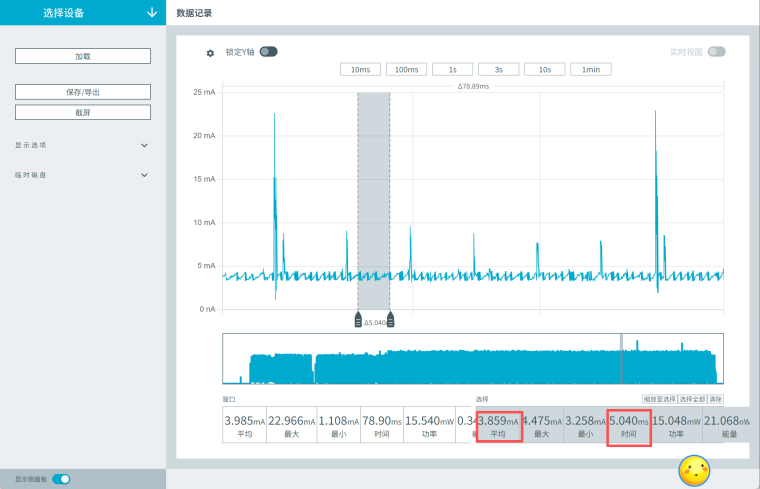Grab the right selection cursor handle
Image resolution: width=760 pixels, height=489 pixels.
390,320
